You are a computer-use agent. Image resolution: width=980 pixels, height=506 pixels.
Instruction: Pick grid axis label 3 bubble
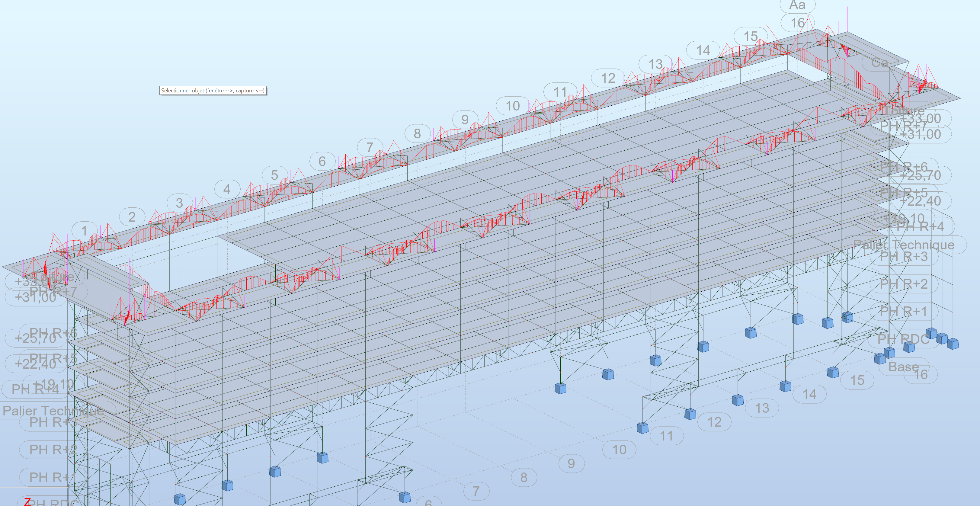pyautogui.click(x=180, y=203)
